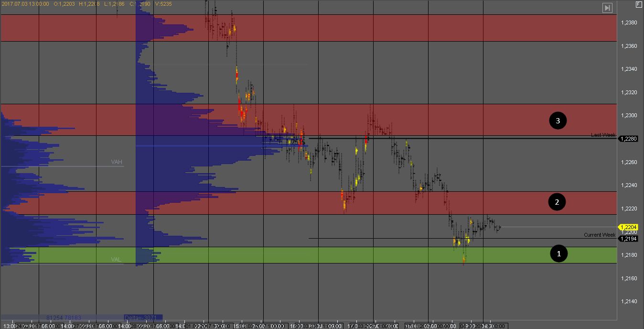Click the Delta=-3071 box at the bottom
Image resolution: width=644 pixels, height=329 pixels.
(143, 317)
